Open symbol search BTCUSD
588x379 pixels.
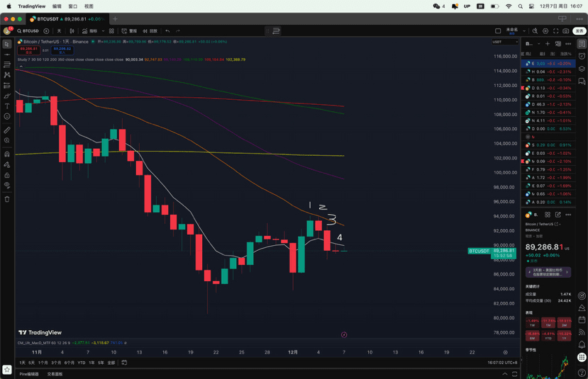pos(28,31)
